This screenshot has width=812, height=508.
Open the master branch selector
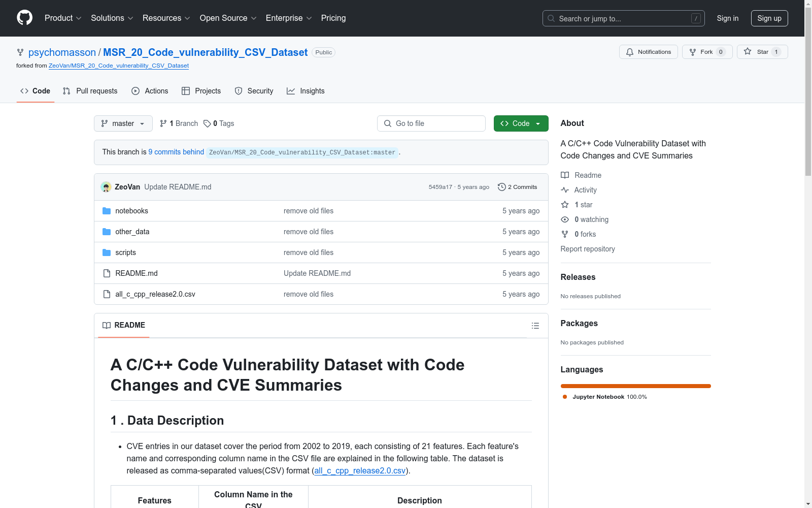[x=123, y=123]
